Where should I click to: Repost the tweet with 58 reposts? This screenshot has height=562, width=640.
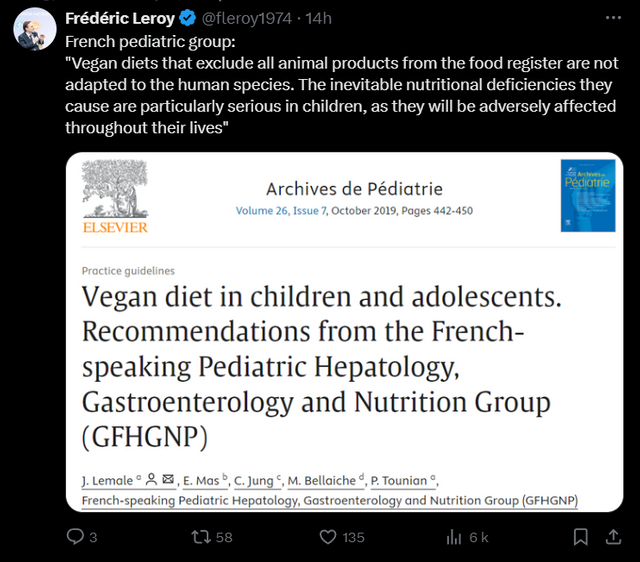click(x=201, y=537)
